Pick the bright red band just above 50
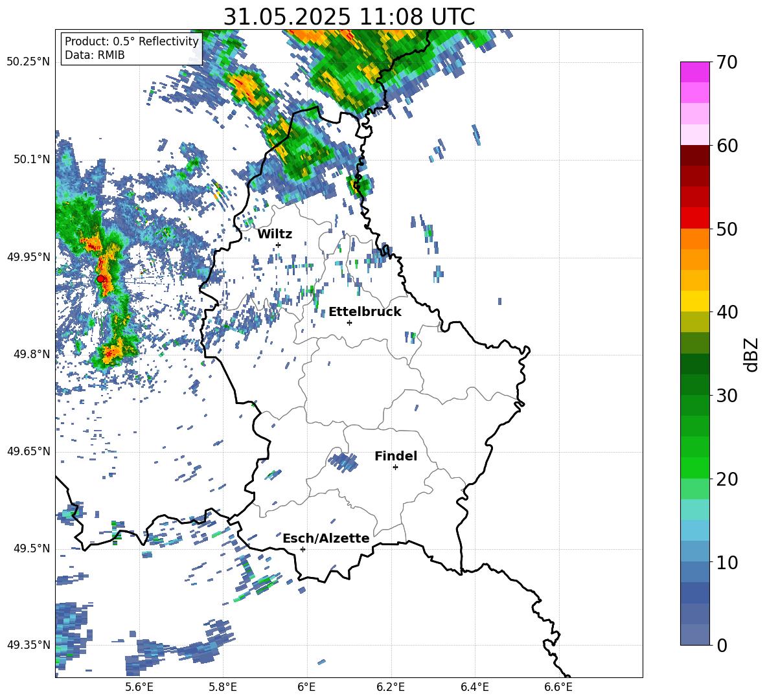 click(694, 218)
